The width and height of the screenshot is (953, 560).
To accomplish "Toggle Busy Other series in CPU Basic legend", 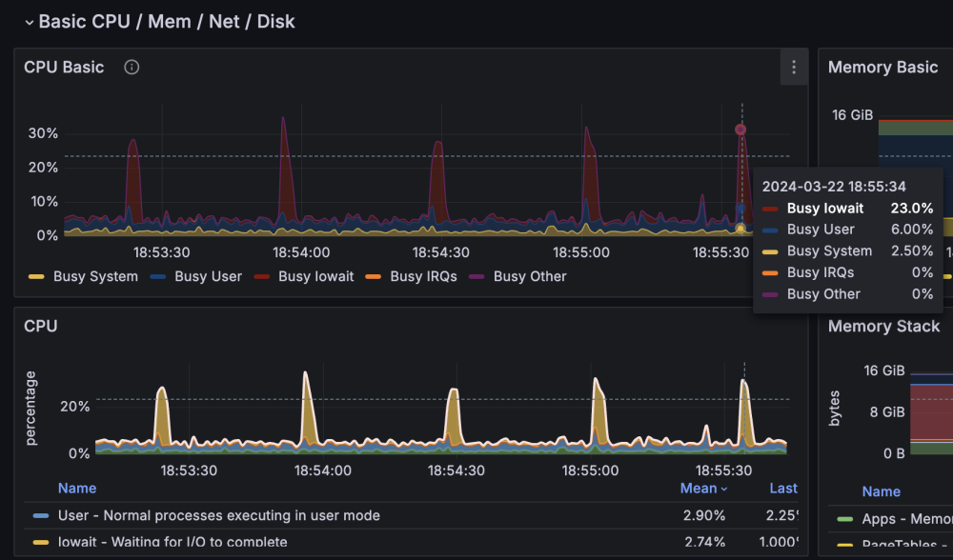I will pyautogui.click(x=529, y=276).
